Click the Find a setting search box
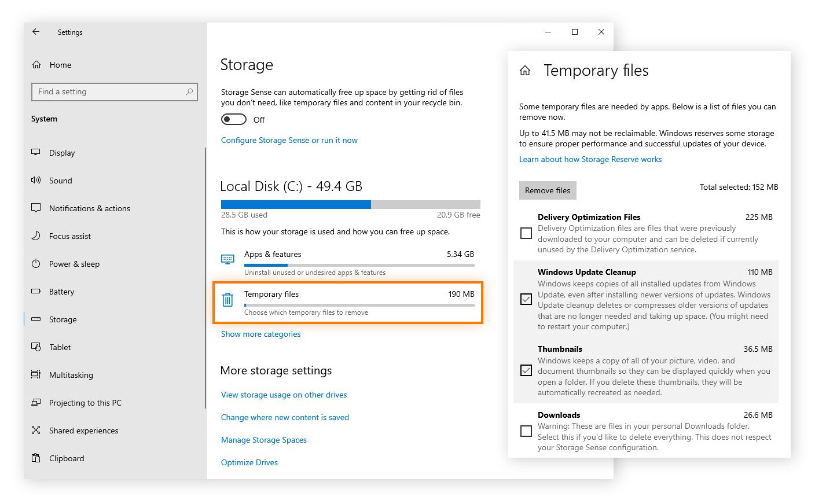This screenshot has height=504, width=815. click(x=110, y=91)
